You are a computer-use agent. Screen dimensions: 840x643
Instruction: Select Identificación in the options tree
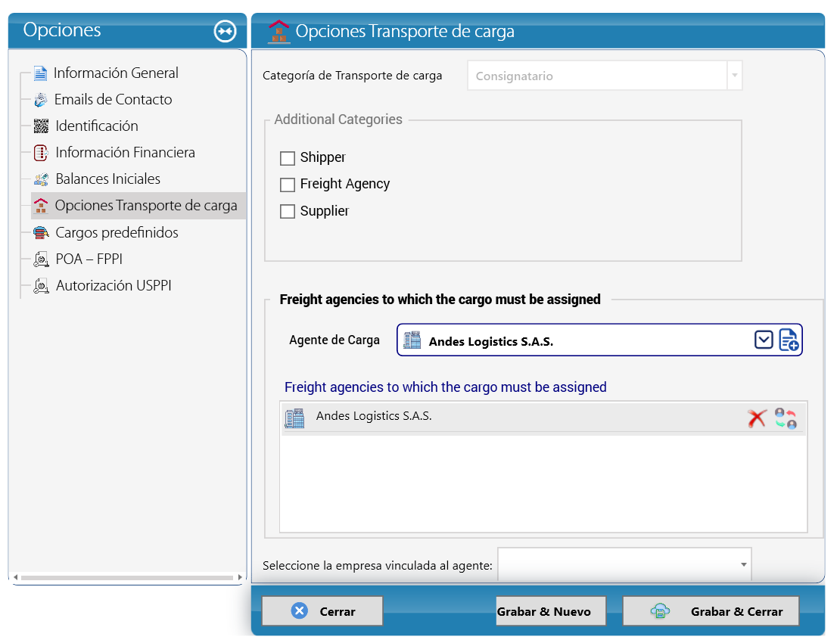pyautogui.click(x=97, y=126)
